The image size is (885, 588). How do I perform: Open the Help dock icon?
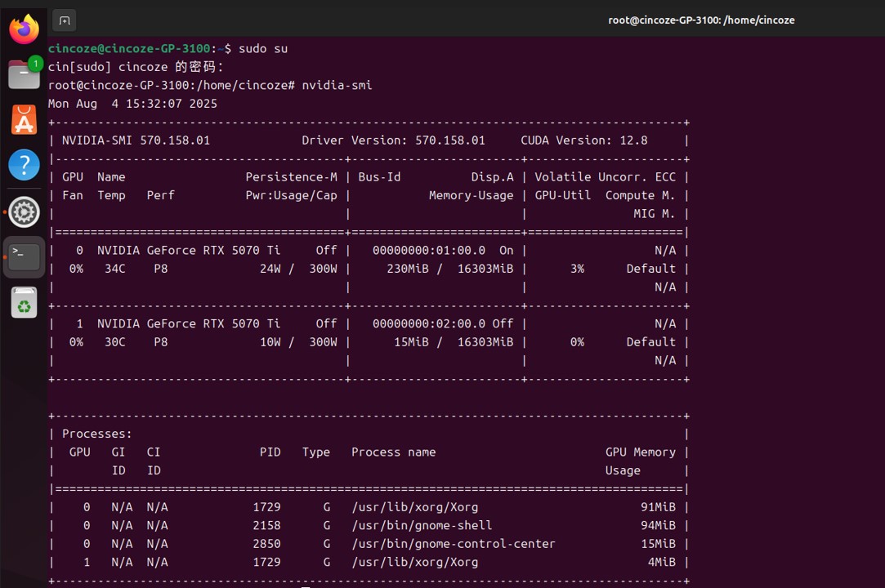pyautogui.click(x=24, y=165)
